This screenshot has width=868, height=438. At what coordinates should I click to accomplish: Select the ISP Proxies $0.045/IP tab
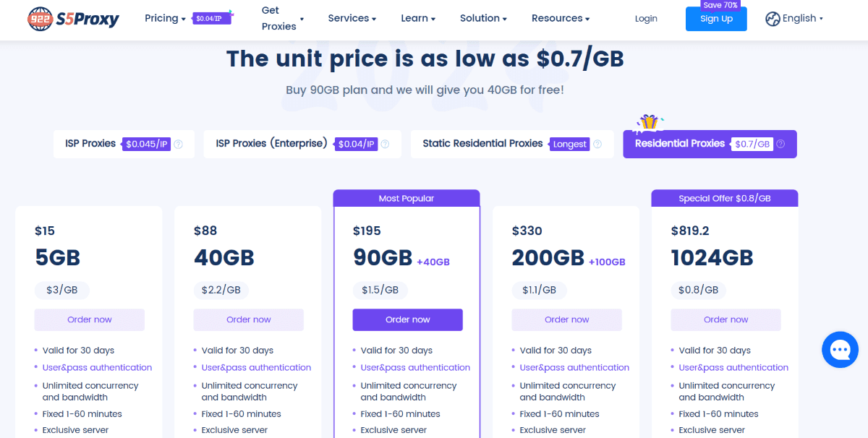pos(124,144)
